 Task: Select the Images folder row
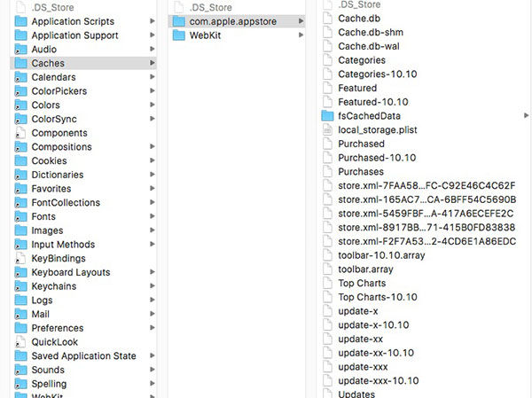click(83, 230)
